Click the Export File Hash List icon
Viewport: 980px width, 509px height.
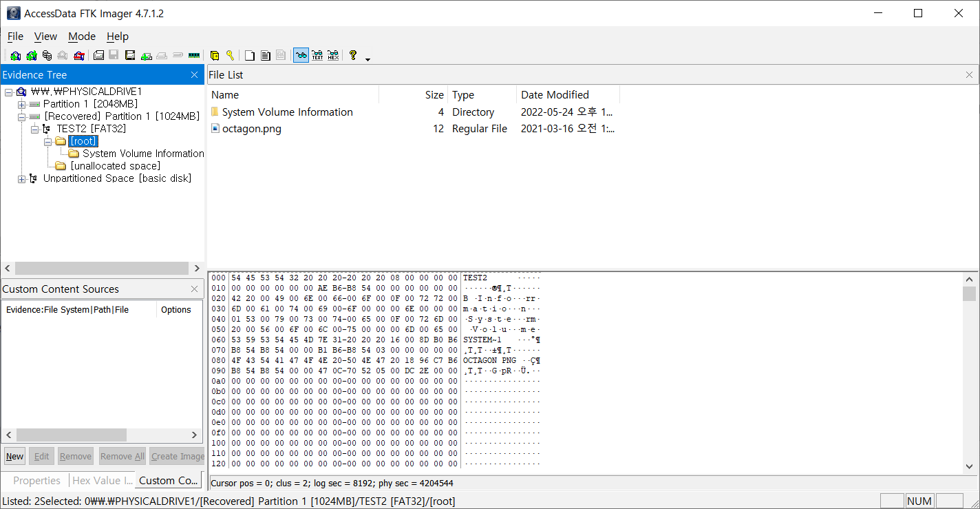[x=266, y=55]
